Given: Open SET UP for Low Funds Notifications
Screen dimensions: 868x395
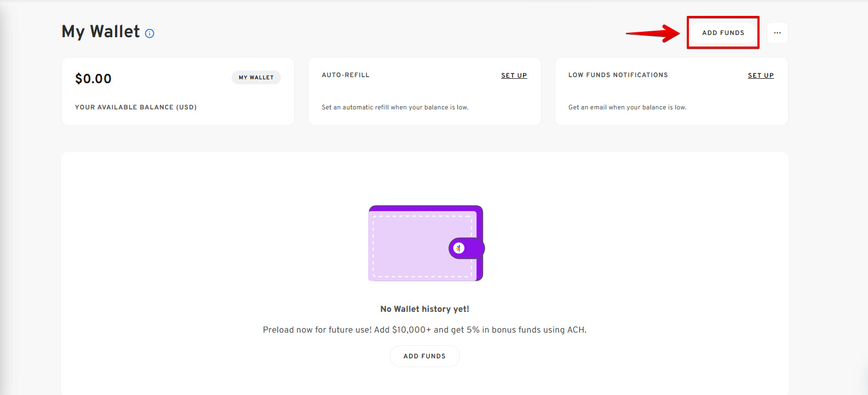Looking at the screenshot, I should tap(761, 75).
